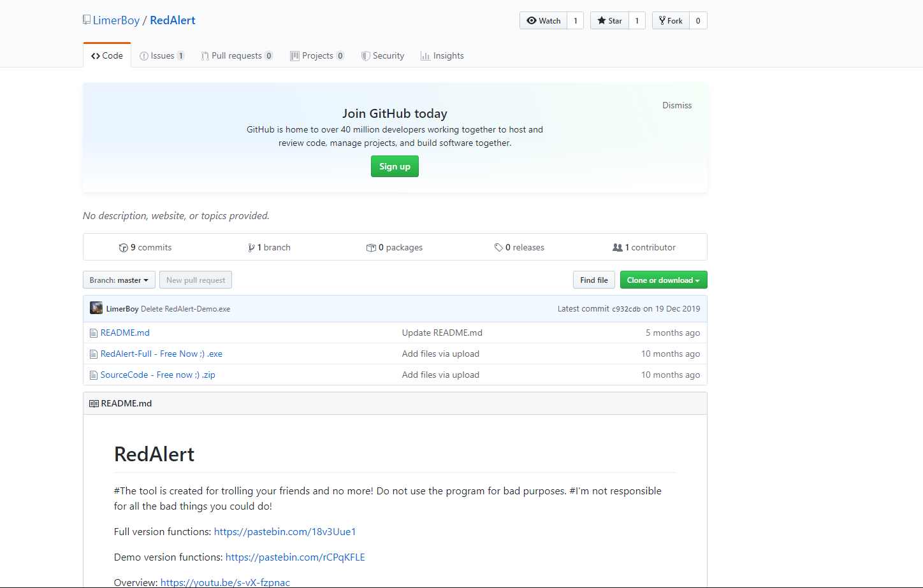Image resolution: width=923 pixels, height=588 pixels.
Task: Click the file icon beside SourceCode .zip
Action: point(94,375)
